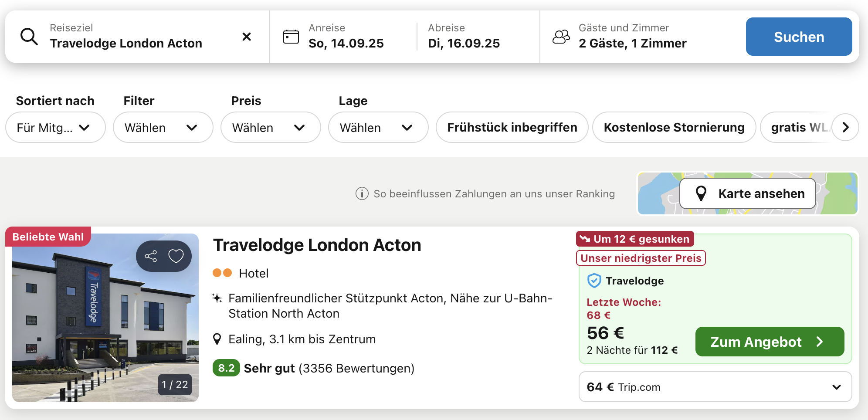Clear the Reiseziel destination field
This screenshot has height=420, width=868.
[x=247, y=37]
